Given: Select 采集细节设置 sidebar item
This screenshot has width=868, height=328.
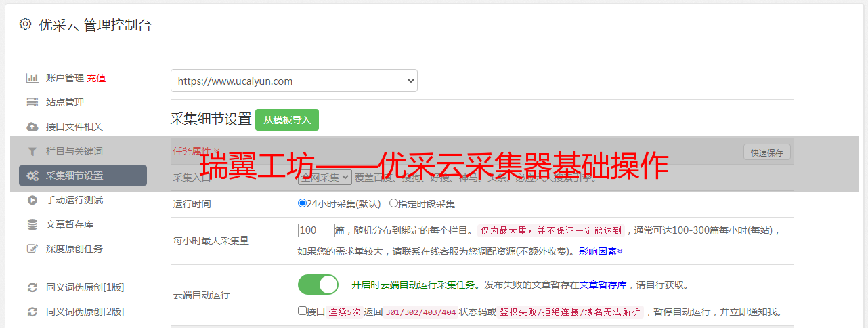Looking at the screenshot, I should click(x=83, y=176).
